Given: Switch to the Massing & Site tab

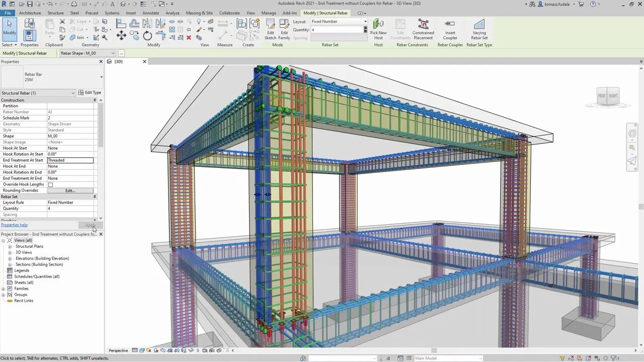Looking at the screenshot, I should (x=199, y=13).
